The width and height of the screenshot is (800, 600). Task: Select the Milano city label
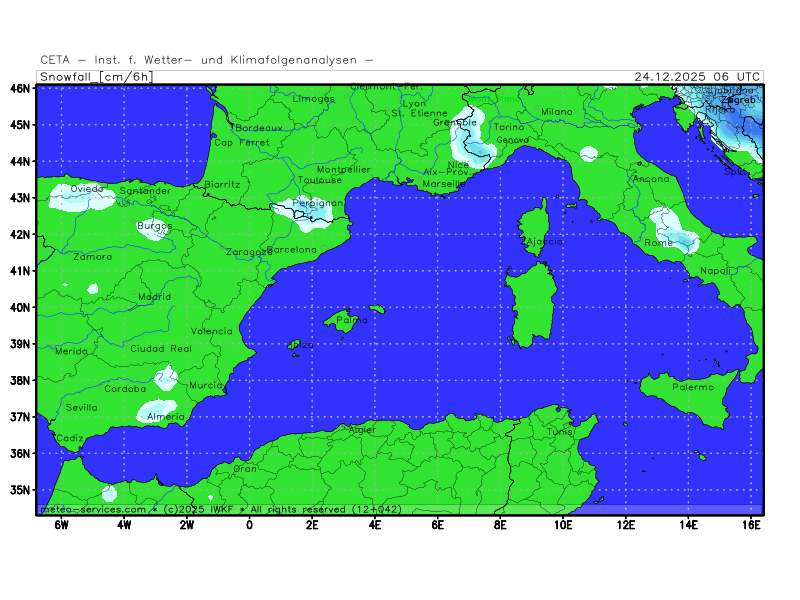pyautogui.click(x=557, y=111)
